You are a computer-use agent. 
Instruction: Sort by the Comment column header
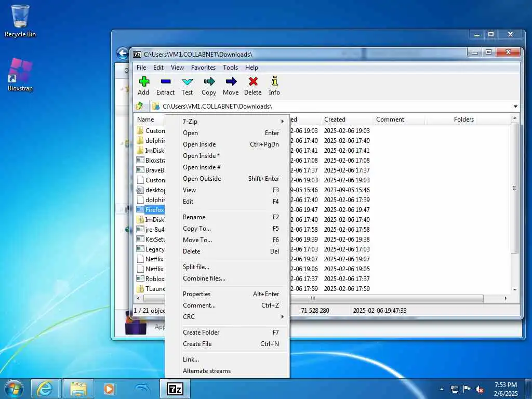[398, 119]
